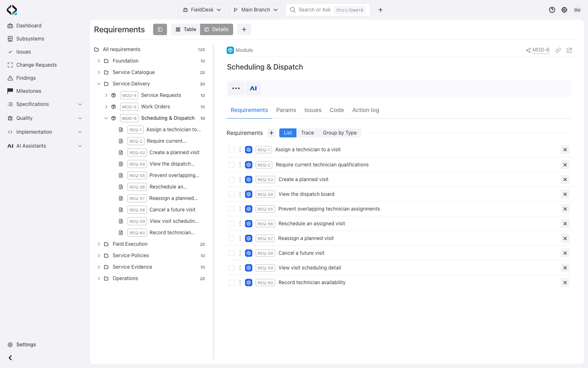Check the REQ-2 row checkbox
The image size is (588, 368).
click(x=232, y=165)
